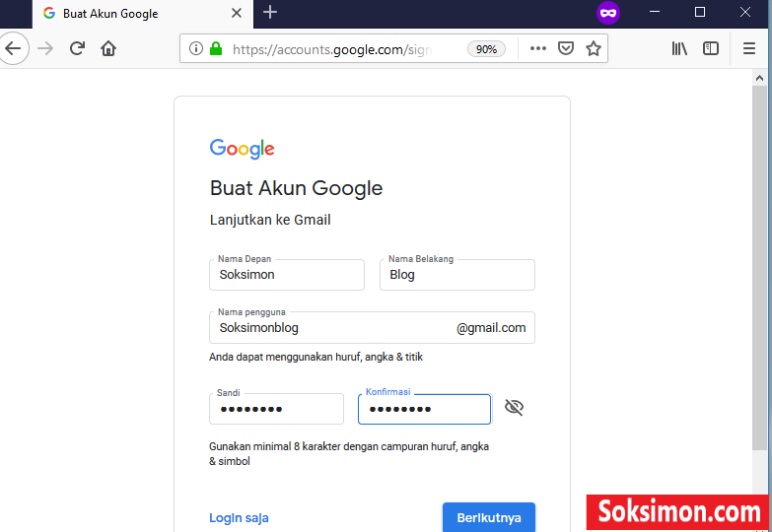Reload the page with the refresh icon
This screenshot has height=532, width=772.
tap(77, 48)
